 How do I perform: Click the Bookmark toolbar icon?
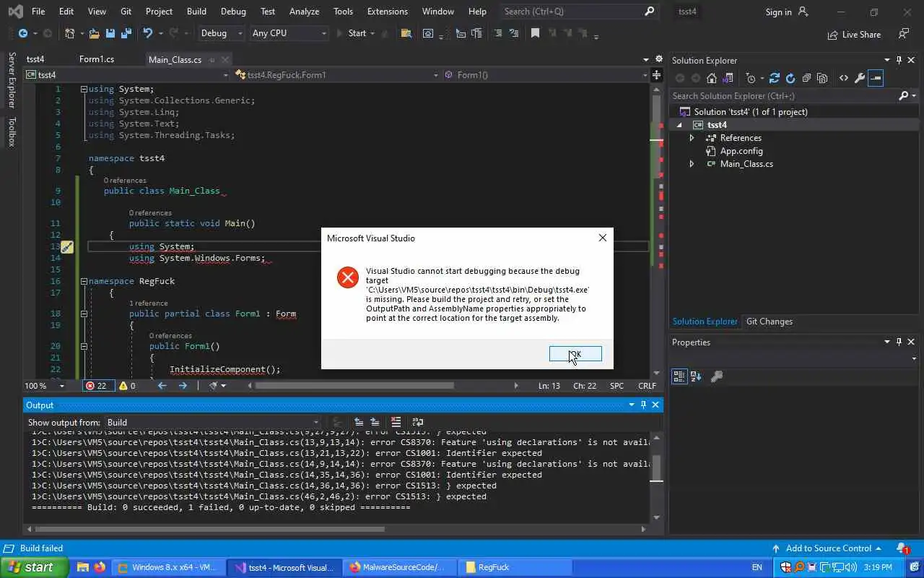tap(535, 33)
